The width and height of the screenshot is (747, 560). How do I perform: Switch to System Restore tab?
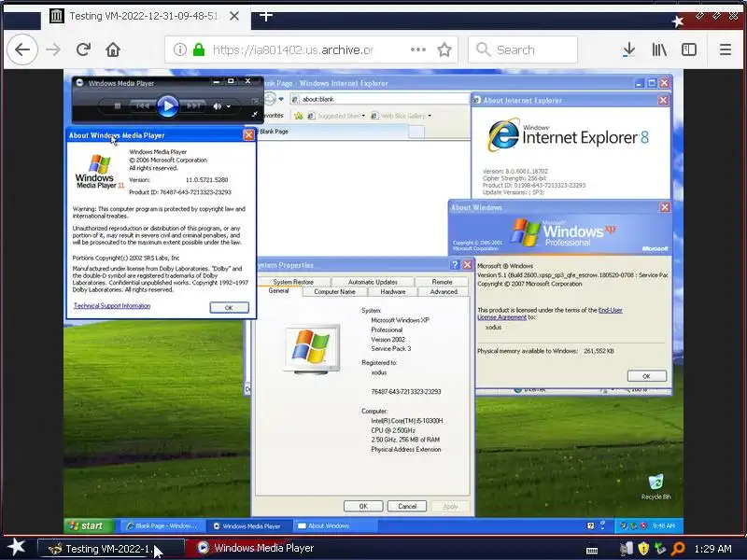point(293,282)
